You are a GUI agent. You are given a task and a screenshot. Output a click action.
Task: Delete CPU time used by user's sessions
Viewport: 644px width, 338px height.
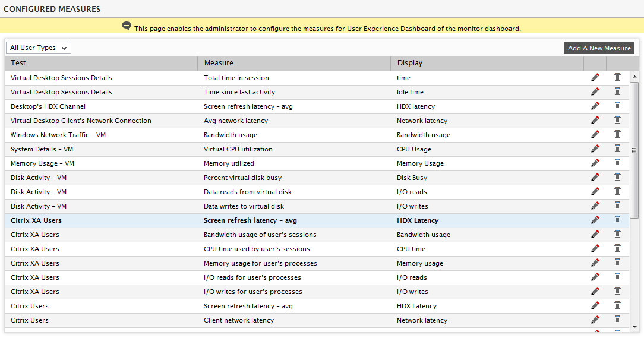click(x=617, y=248)
